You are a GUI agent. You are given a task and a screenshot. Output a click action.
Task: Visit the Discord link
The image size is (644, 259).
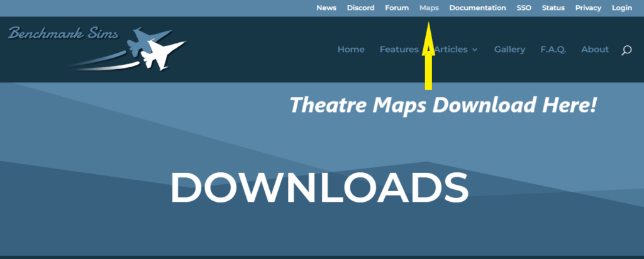(360, 8)
